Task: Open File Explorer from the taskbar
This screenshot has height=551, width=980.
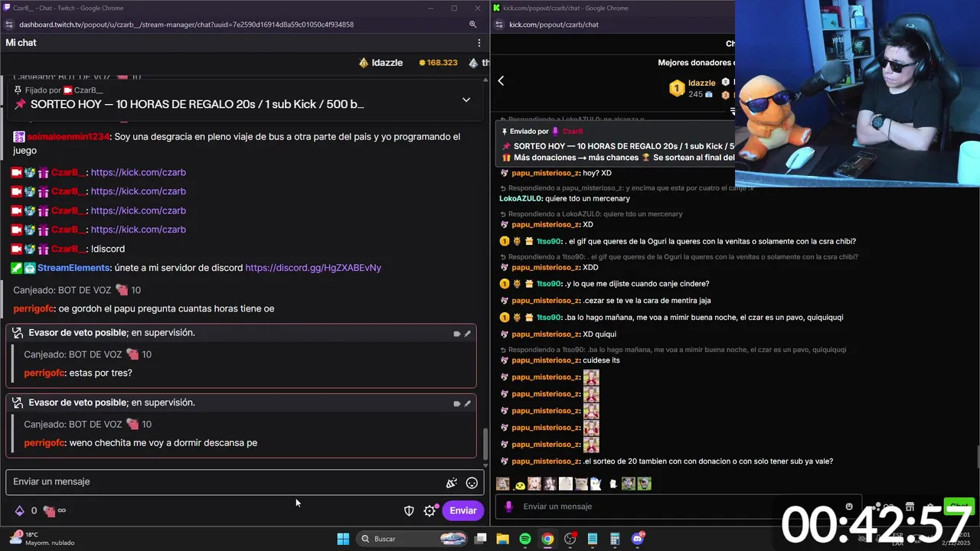Action: (x=502, y=539)
